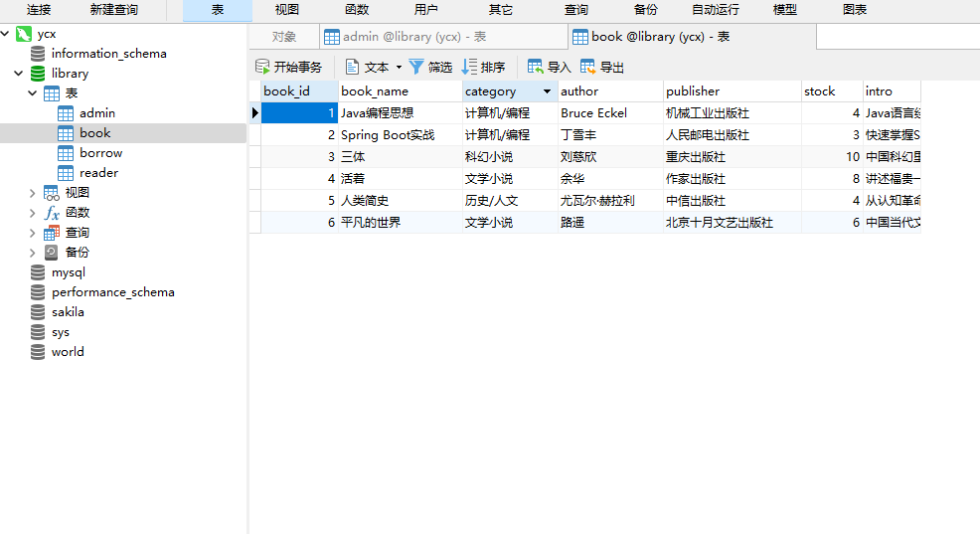Click the author column header
980x534 pixels.
point(610,91)
